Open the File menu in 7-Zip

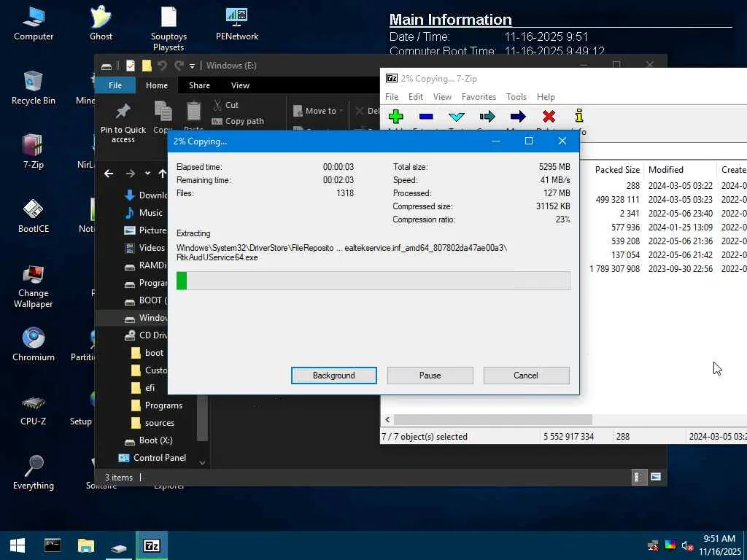point(392,97)
